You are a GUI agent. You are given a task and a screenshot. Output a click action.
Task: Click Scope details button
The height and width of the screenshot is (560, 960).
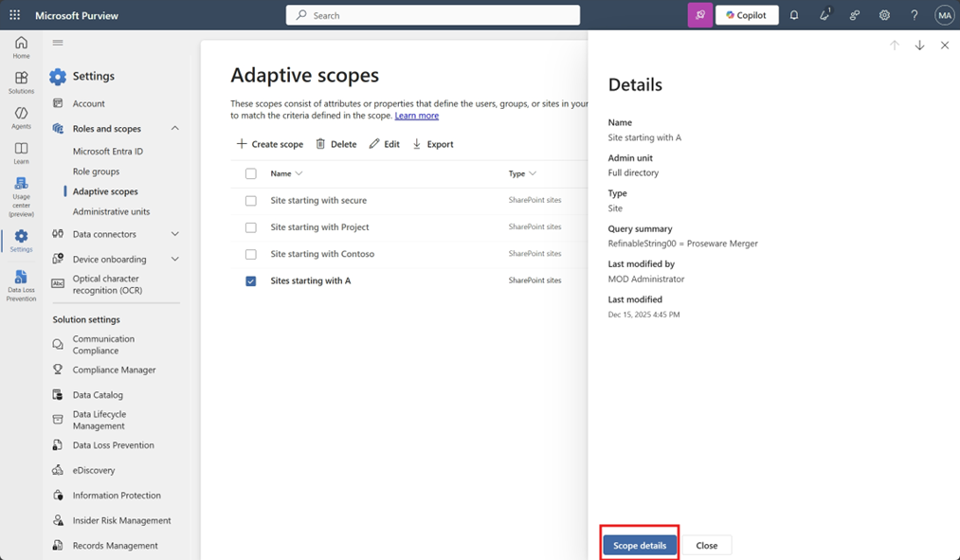click(640, 545)
